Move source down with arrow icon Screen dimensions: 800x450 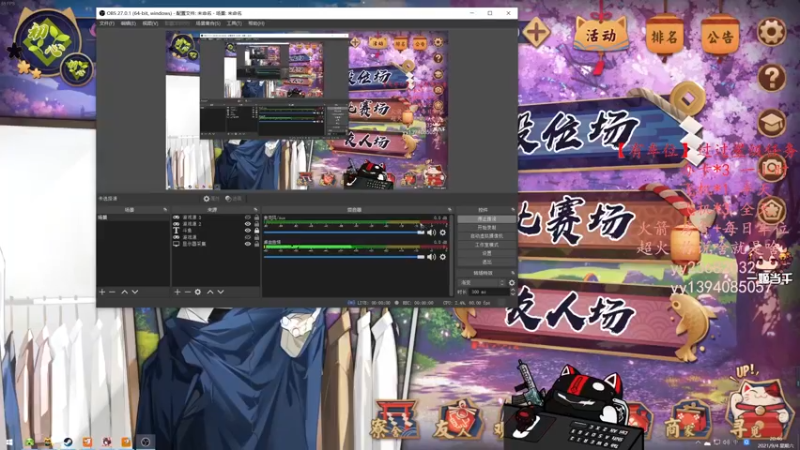pos(220,292)
